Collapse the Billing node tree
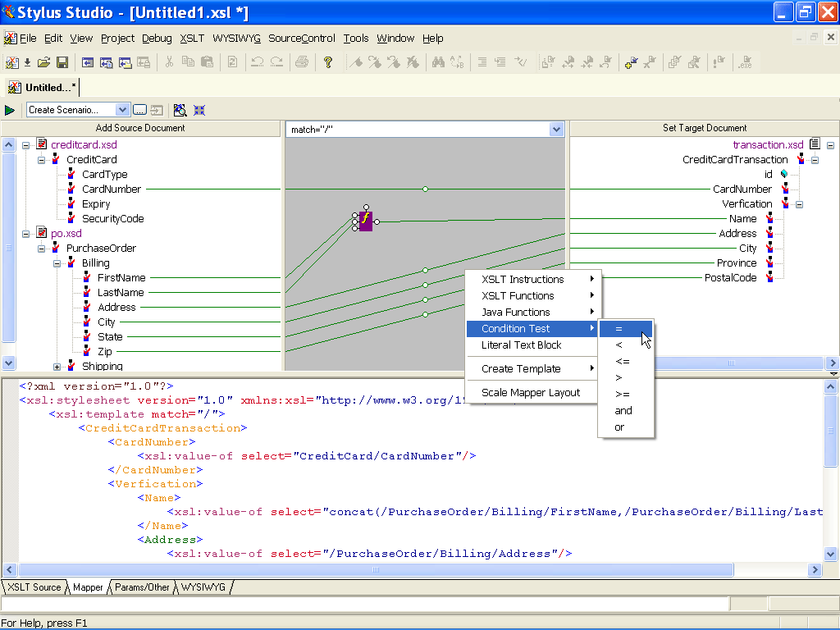 (57, 262)
